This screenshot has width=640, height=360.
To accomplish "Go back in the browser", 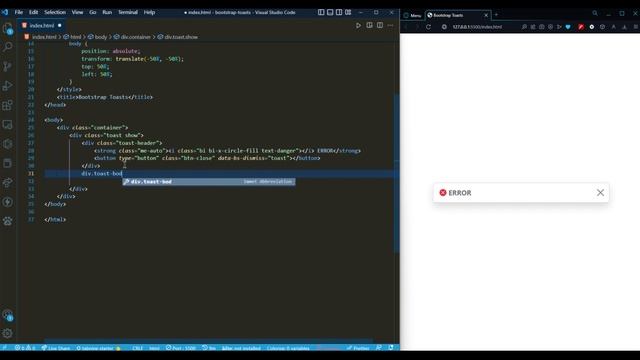I will [406, 27].
